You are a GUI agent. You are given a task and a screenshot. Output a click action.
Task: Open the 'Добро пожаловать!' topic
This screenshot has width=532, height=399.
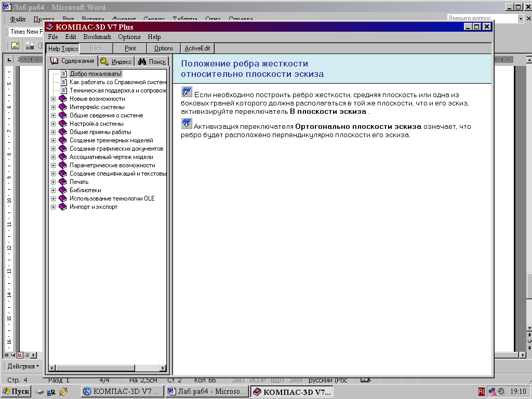coord(96,74)
